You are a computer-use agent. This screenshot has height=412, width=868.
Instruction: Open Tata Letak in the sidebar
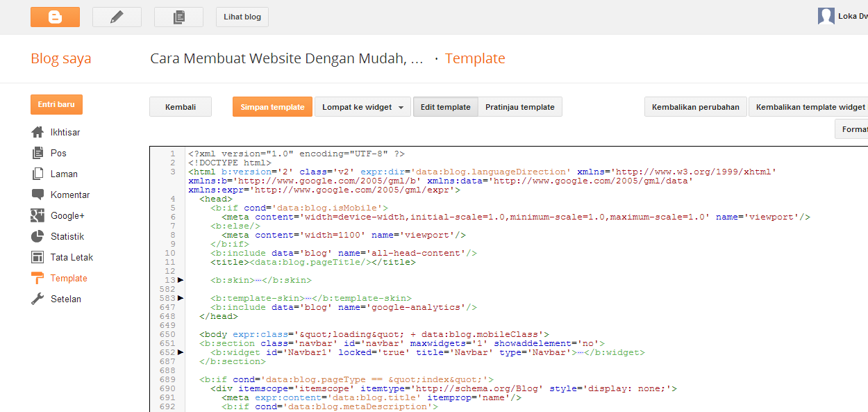(72, 257)
